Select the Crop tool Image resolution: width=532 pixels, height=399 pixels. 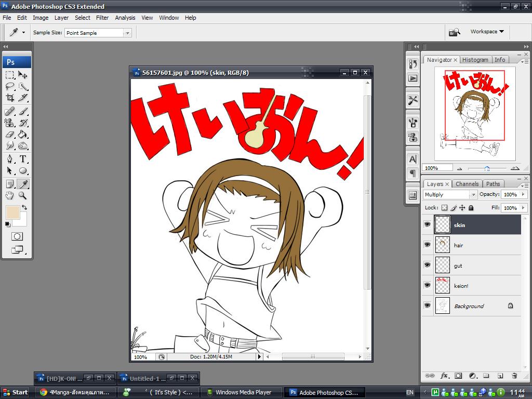(x=10, y=98)
